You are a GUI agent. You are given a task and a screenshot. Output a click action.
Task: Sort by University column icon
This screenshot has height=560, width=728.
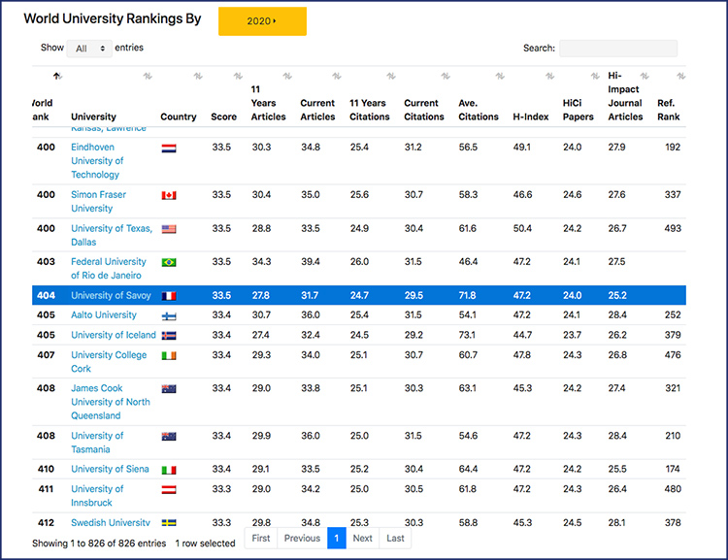click(148, 76)
